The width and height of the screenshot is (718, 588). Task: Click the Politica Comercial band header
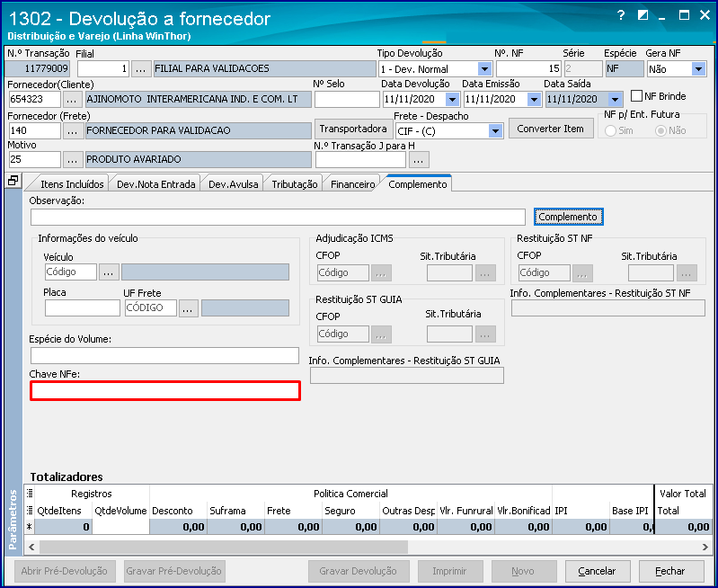(350, 494)
